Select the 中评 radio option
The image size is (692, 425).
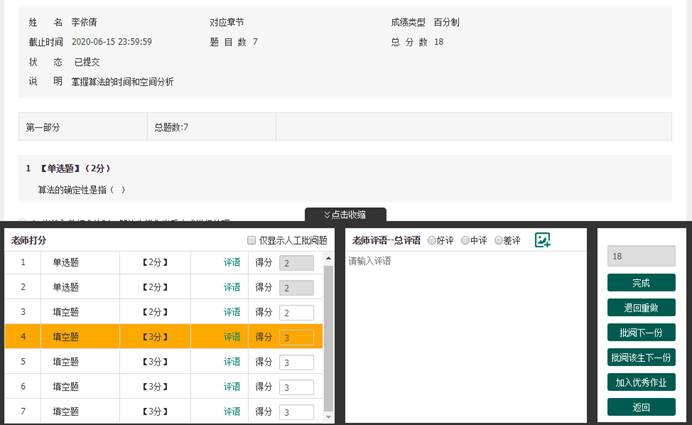click(x=465, y=241)
